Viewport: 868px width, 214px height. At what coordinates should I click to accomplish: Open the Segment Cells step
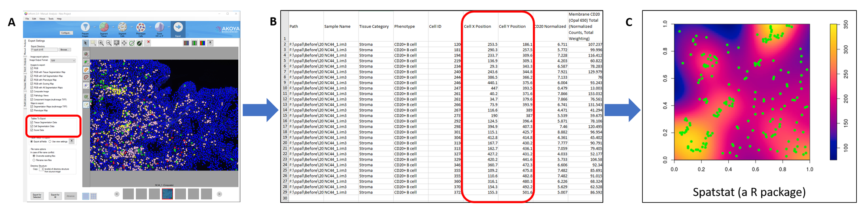(122, 27)
